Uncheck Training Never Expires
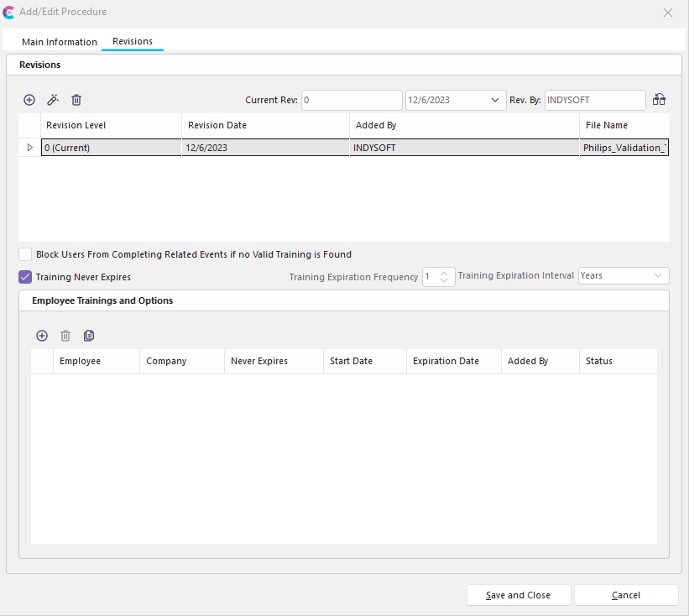Image resolution: width=689 pixels, height=616 pixels. [x=25, y=276]
